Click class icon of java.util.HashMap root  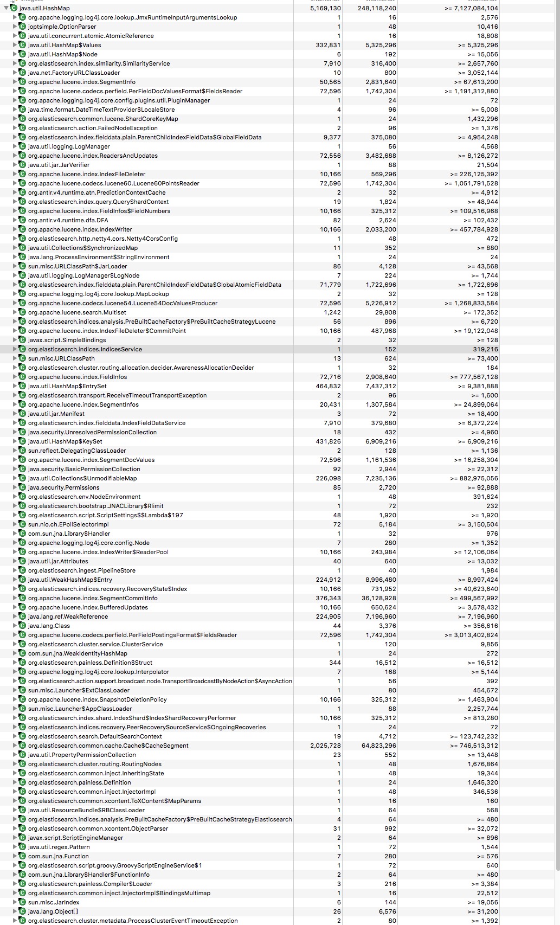[x=14, y=8]
